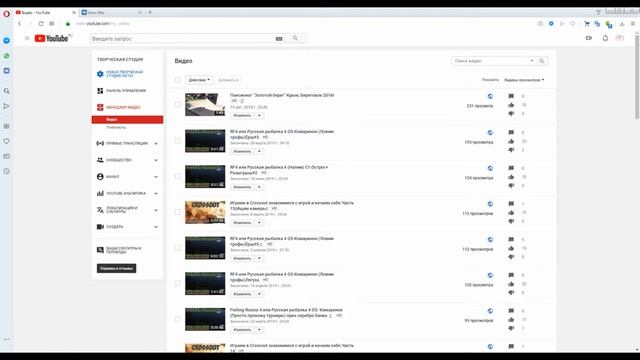Open new tab with plus button
The image size is (640, 360).
pos(150,13)
